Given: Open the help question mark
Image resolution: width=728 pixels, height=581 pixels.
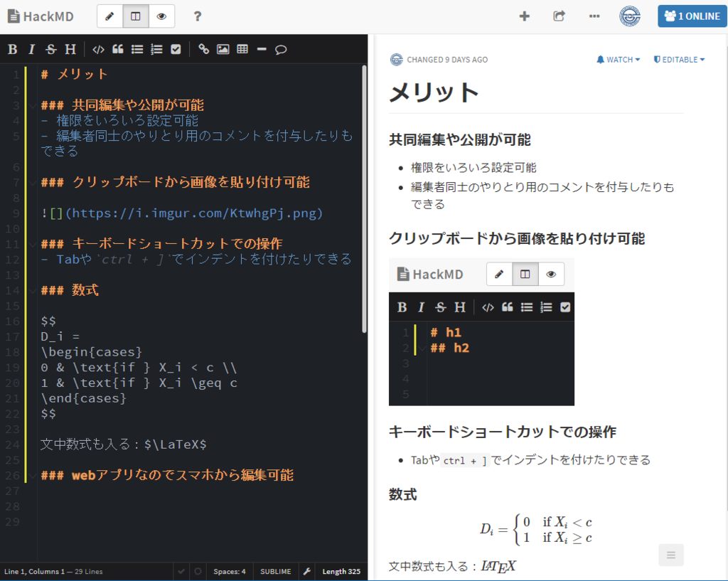Looking at the screenshot, I should (198, 17).
